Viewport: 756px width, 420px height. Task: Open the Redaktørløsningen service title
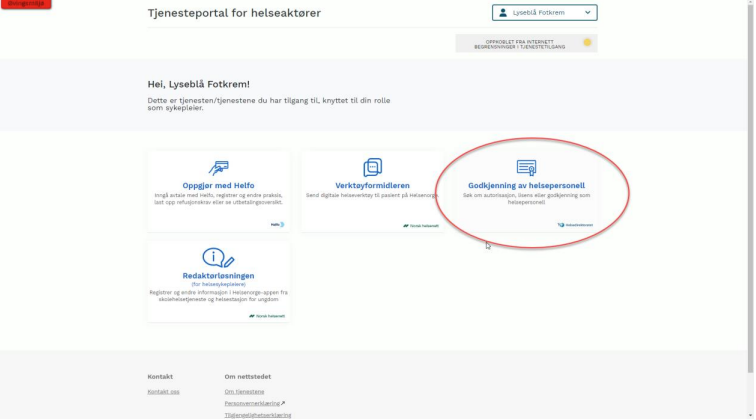218,275
